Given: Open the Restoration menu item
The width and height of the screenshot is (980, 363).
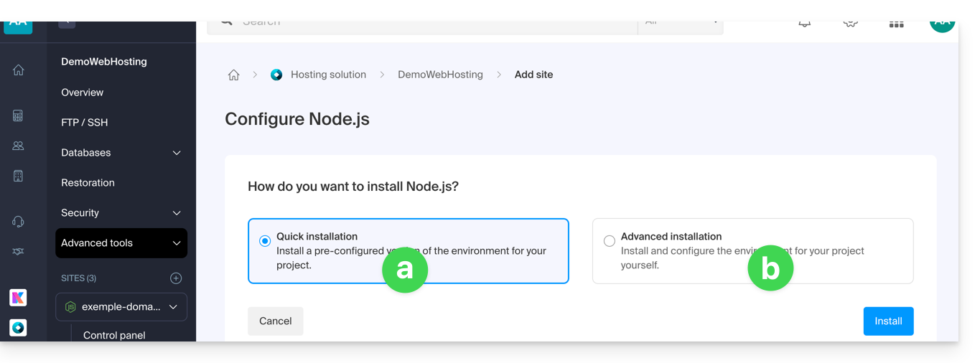Looking at the screenshot, I should [88, 183].
